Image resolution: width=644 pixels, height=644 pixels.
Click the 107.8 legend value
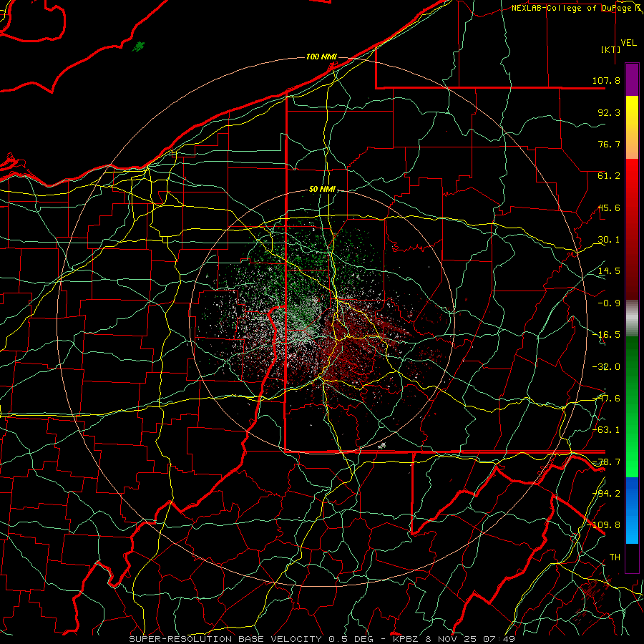(x=606, y=80)
